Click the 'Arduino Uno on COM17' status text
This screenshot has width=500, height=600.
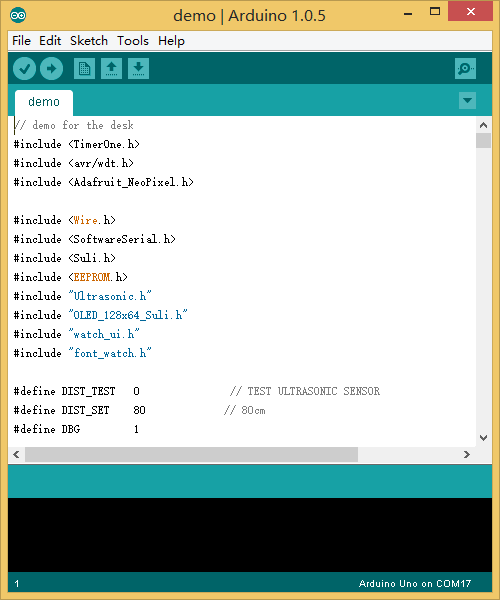pyautogui.click(x=415, y=584)
